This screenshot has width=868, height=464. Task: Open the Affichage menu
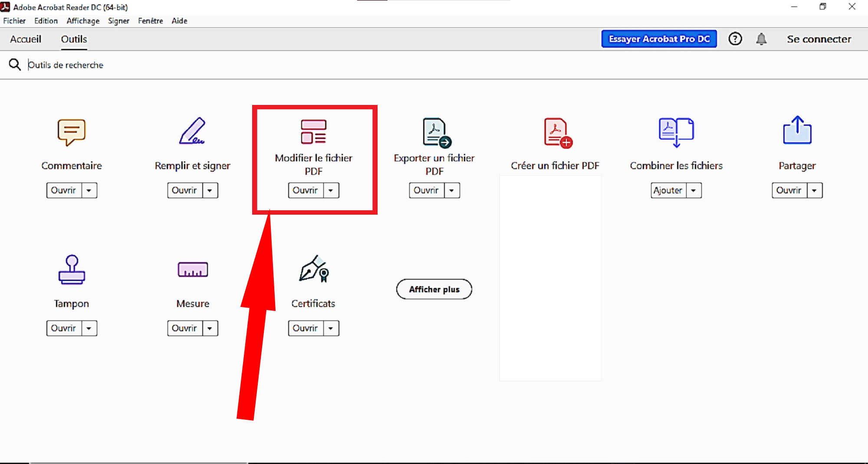pos(83,21)
